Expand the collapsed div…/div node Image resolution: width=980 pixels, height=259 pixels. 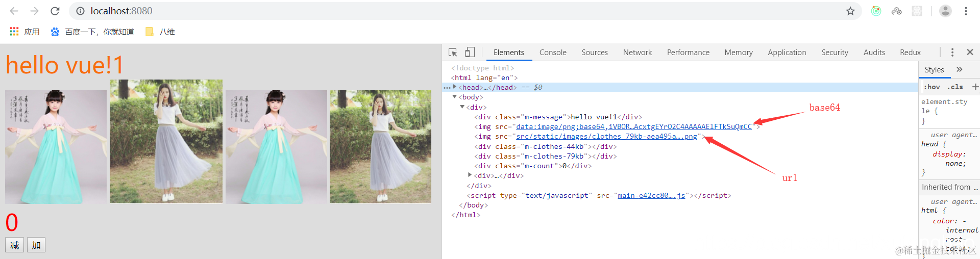click(470, 175)
